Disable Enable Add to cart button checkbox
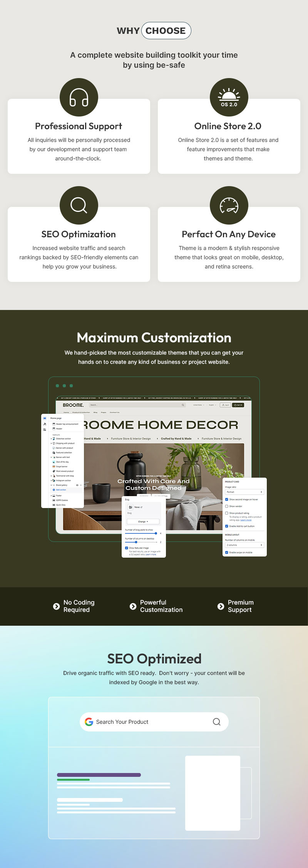Viewport: 308px width, 868px height. pos(227,526)
